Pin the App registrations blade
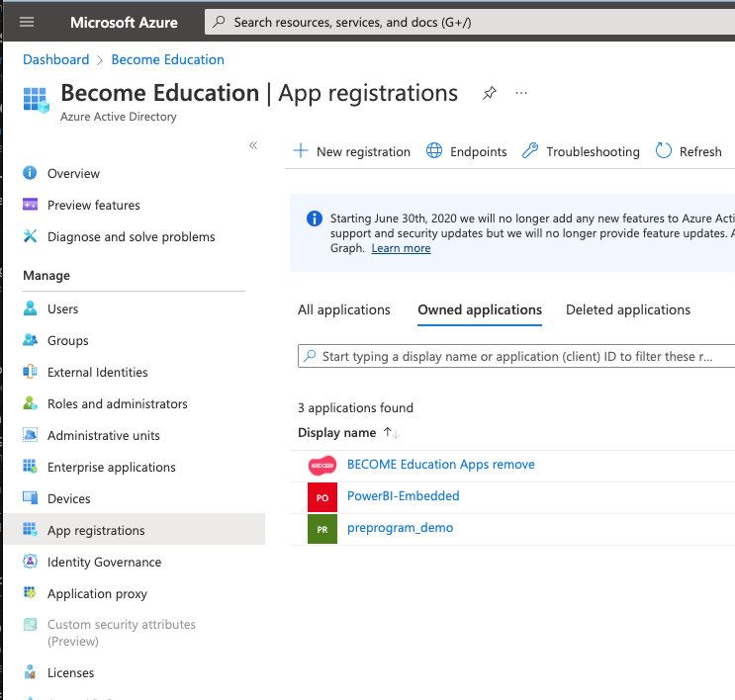The width and height of the screenshot is (735, 700). coord(490,93)
